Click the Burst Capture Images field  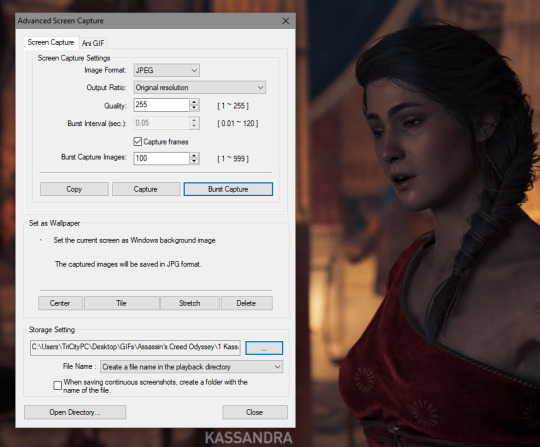click(x=161, y=158)
